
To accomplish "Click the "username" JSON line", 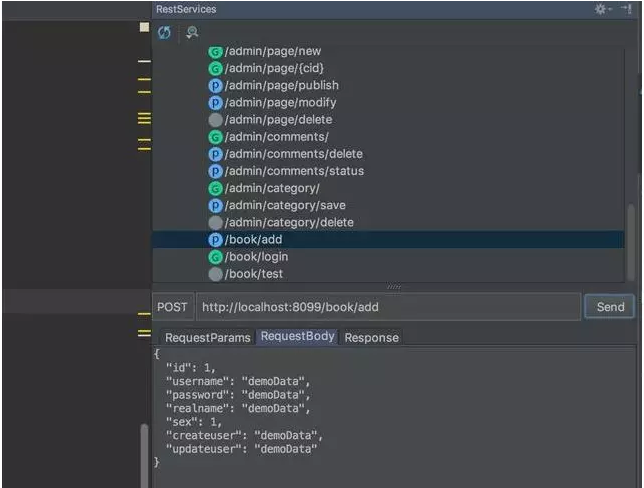I will pos(238,381).
